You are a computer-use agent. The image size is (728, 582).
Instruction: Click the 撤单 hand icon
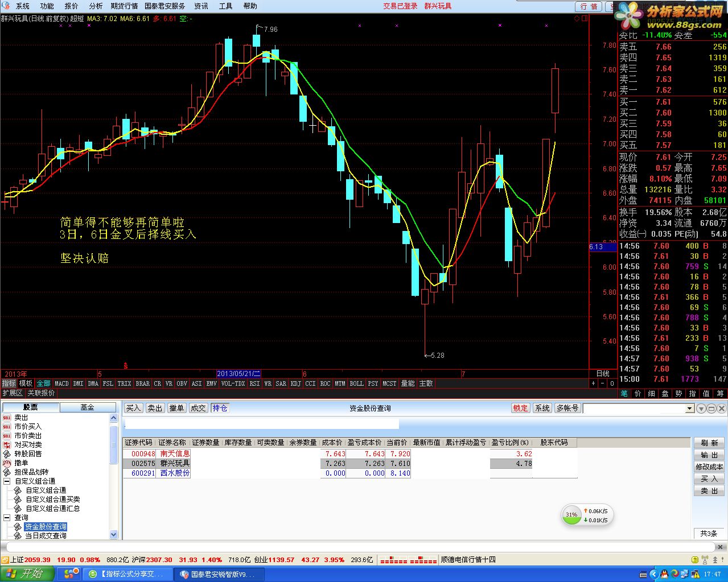pyautogui.click(x=7, y=463)
